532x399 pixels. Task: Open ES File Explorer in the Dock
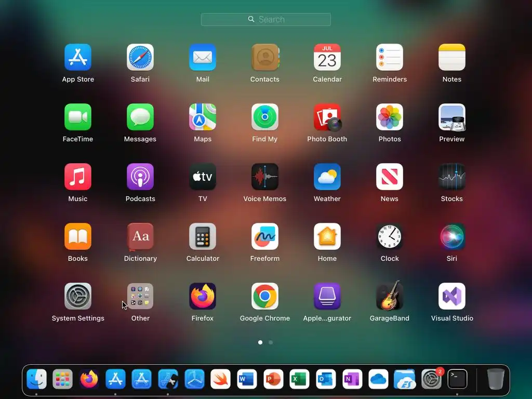pyautogui.click(x=405, y=379)
